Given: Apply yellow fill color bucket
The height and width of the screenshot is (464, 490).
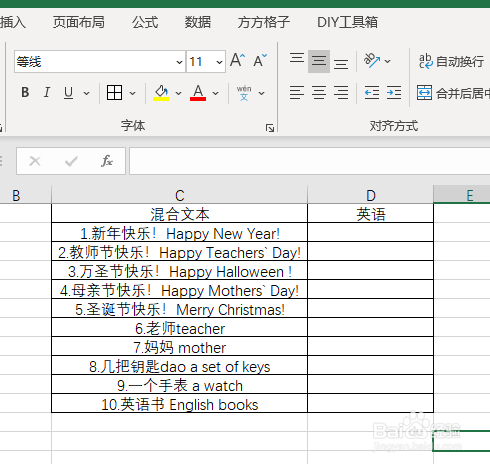Looking at the screenshot, I should point(161,92).
